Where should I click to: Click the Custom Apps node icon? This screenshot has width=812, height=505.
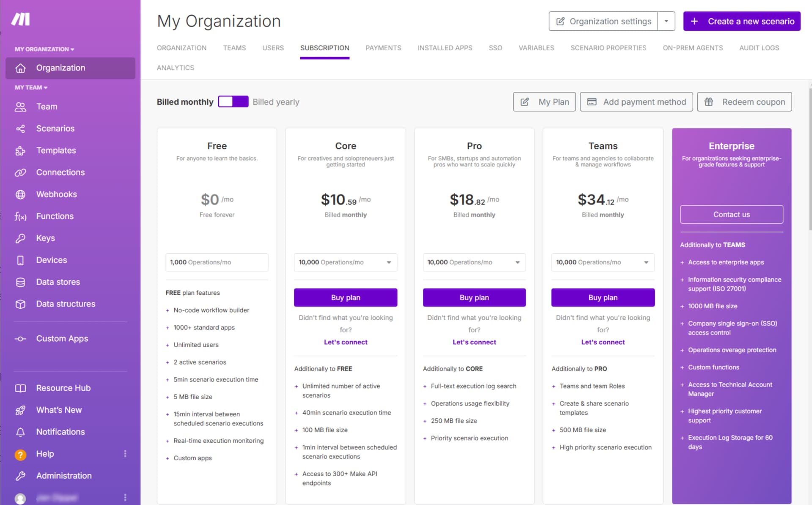(20, 339)
